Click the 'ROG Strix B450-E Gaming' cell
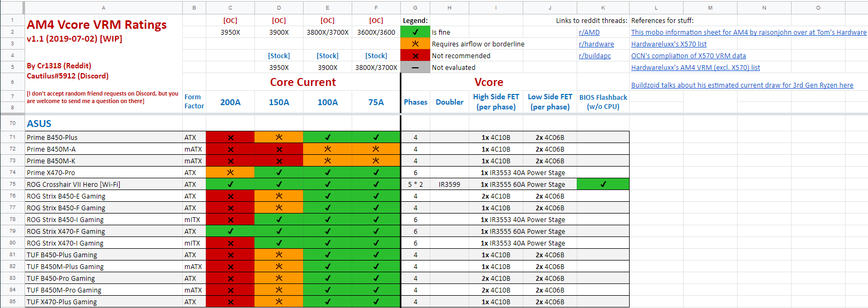 [104, 196]
